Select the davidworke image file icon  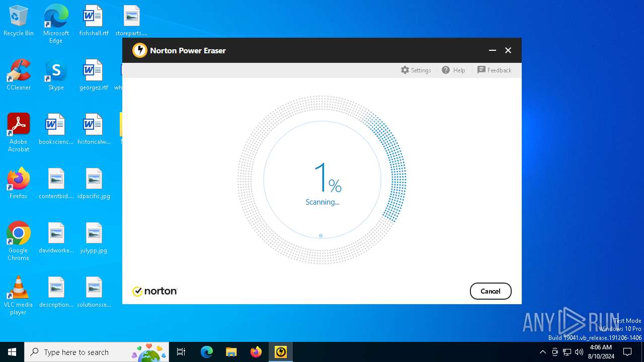click(56, 238)
